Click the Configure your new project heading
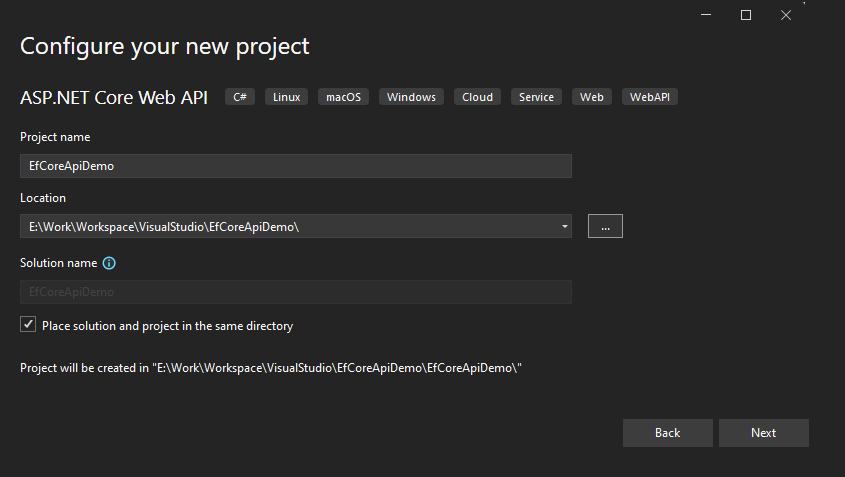The width and height of the screenshot is (845, 477). click(164, 46)
